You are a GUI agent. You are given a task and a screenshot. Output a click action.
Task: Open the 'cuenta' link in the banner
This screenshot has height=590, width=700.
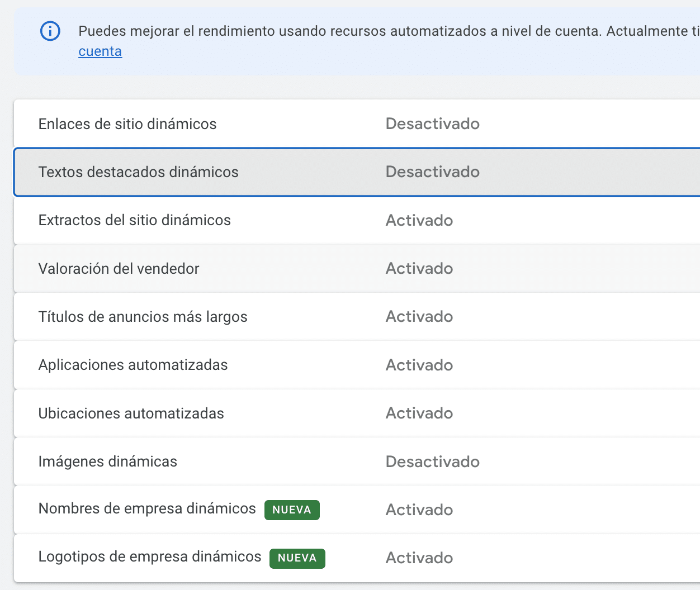[100, 51]
